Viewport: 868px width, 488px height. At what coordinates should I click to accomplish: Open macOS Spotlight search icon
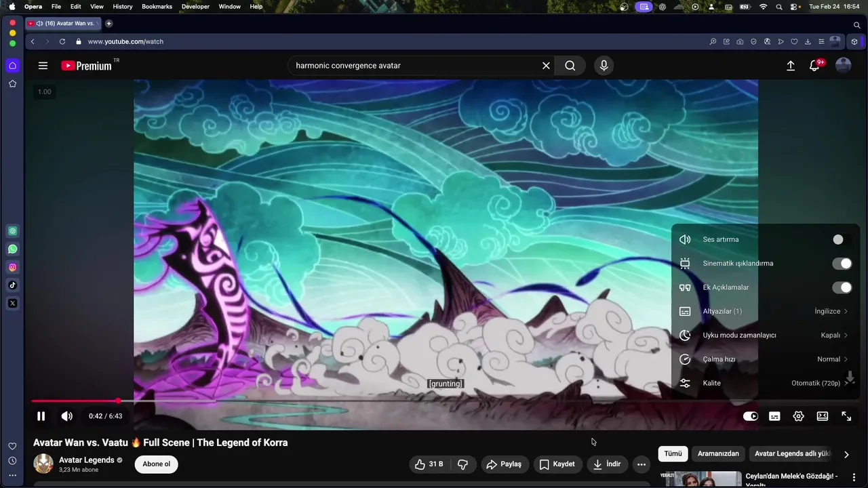click(x=779, y=7)
